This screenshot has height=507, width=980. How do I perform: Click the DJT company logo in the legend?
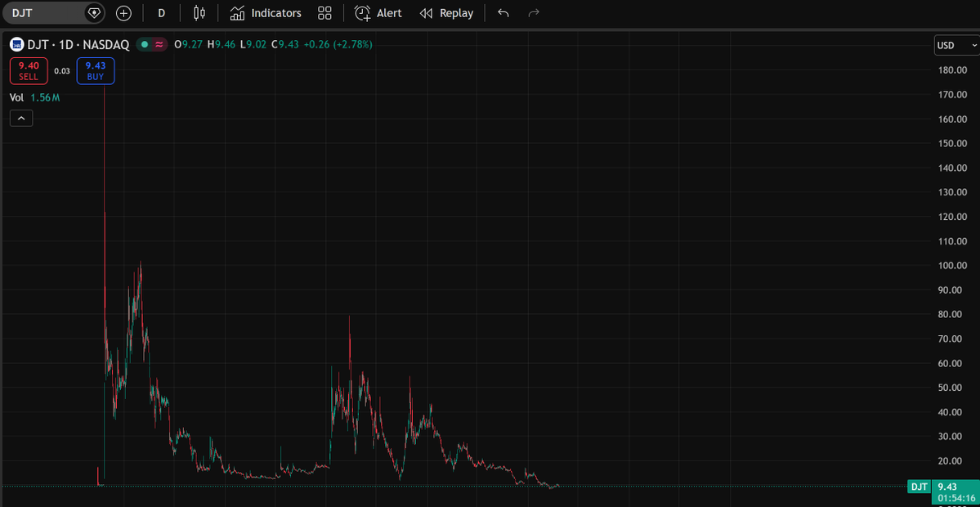pos(17,44)
